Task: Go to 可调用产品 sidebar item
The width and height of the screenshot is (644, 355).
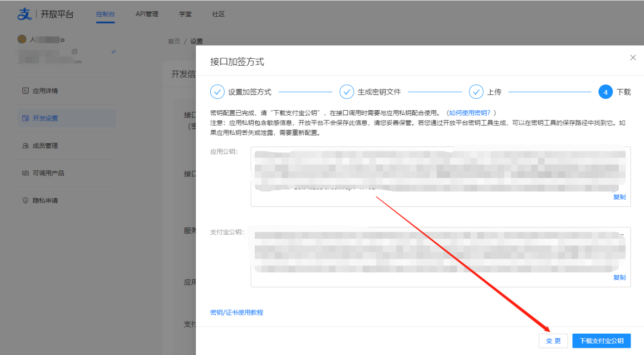Action: click(48, 173)
